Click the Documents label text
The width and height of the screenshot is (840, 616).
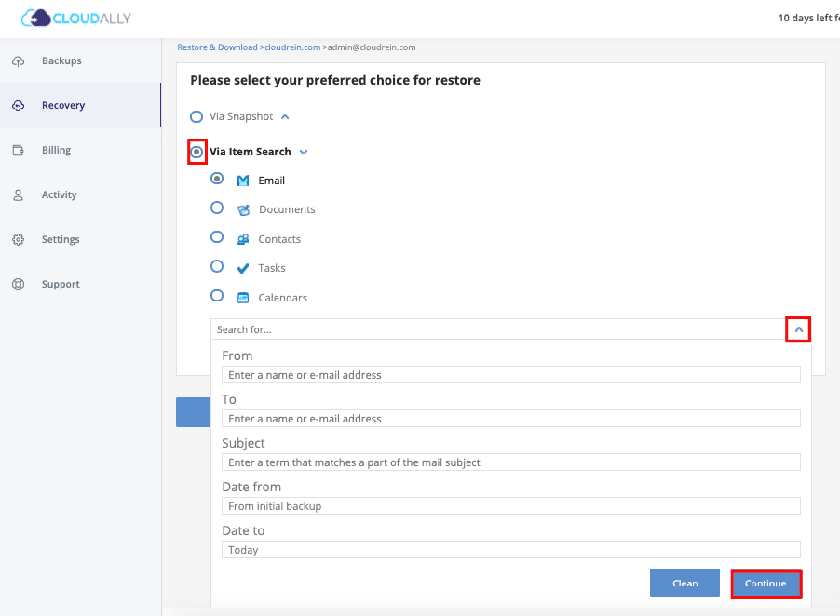pyautogui.click(x=287, y=209)
